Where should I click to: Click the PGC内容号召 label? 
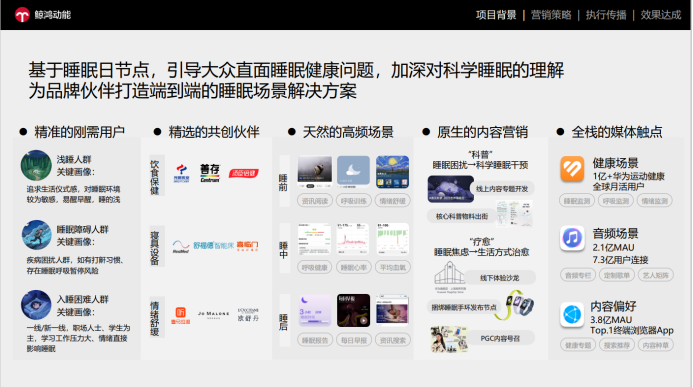pyautogui.click(x=500, y=339)
